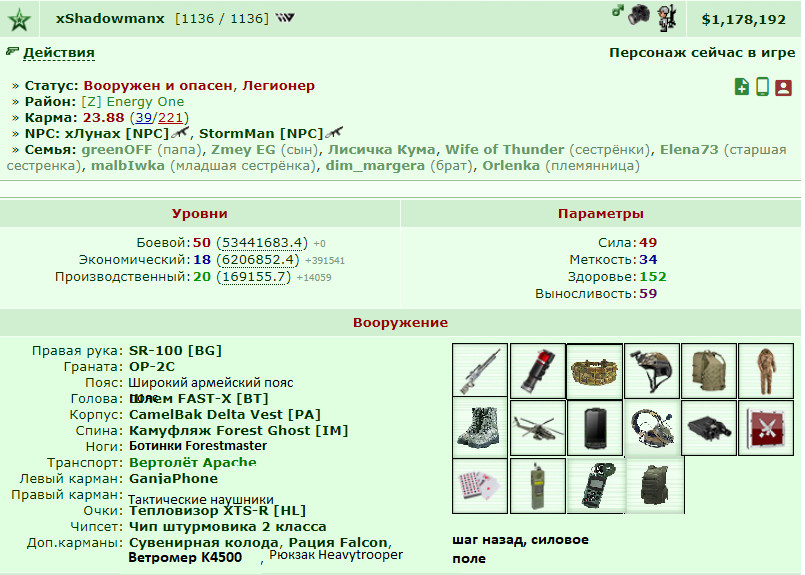The image size is (805, 575).
Task: Click production experience value 169155.7
Action: 254,277
